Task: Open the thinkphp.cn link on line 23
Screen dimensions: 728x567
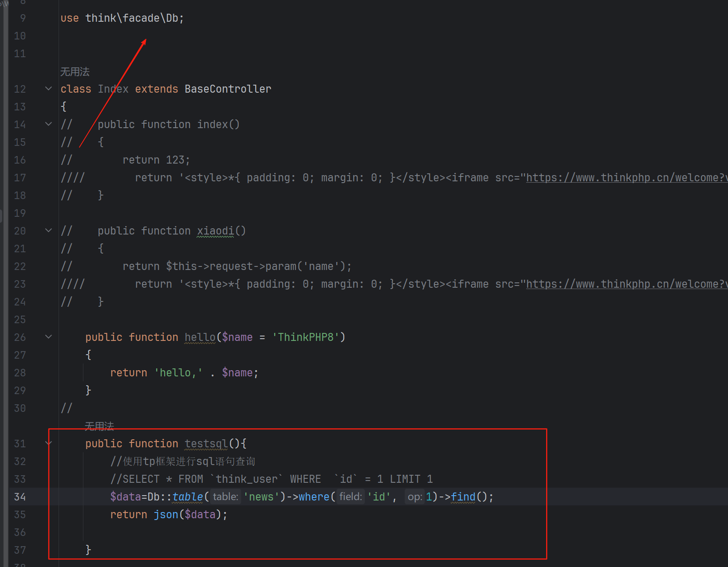Action: (x=627, y=284)
